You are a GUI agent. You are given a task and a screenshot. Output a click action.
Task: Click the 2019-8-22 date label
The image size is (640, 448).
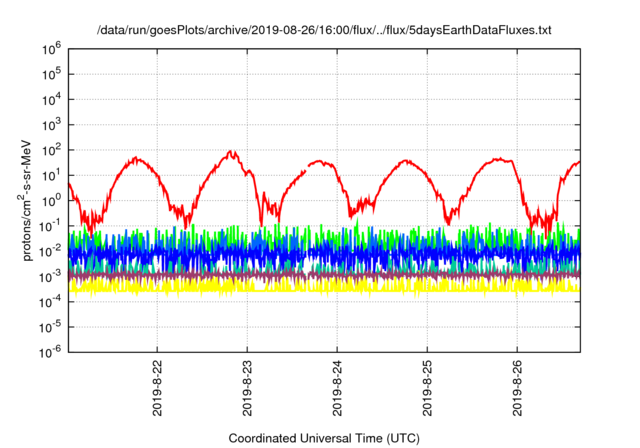click(x=157, y=388)
